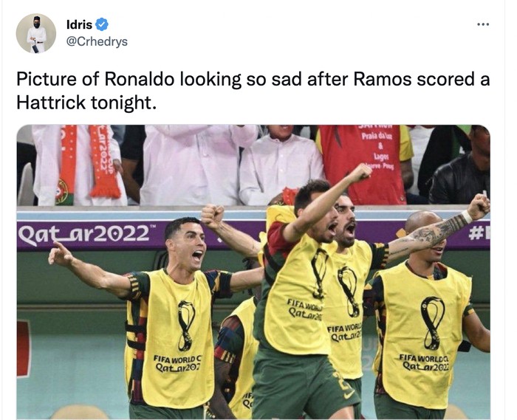
Task: Click the hashtag symbol on the purple board
Action: [475, 234]
